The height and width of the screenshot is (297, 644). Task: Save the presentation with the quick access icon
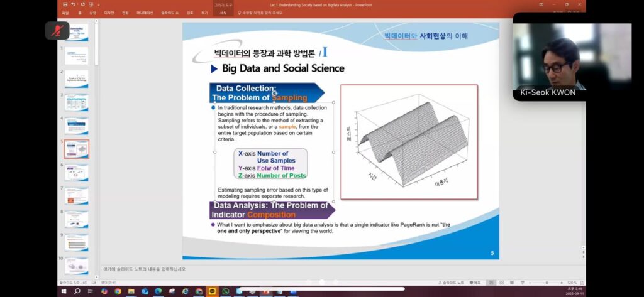(65, 4)
